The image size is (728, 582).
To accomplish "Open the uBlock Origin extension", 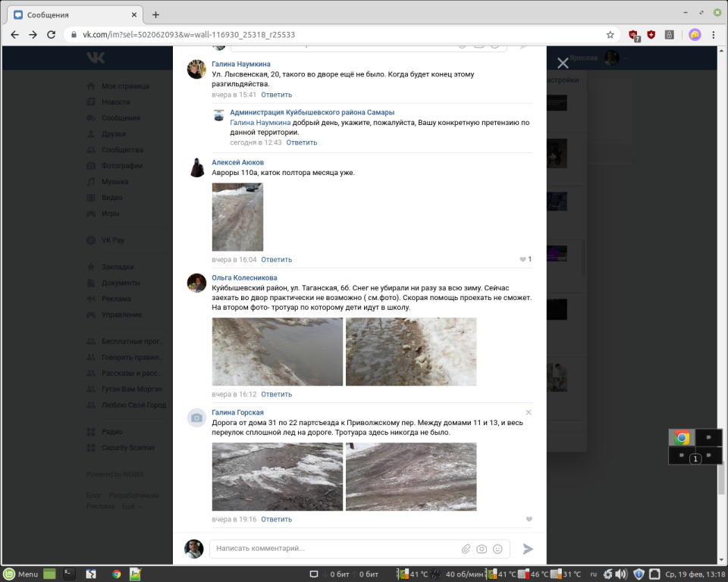I will tap(633, 35).
